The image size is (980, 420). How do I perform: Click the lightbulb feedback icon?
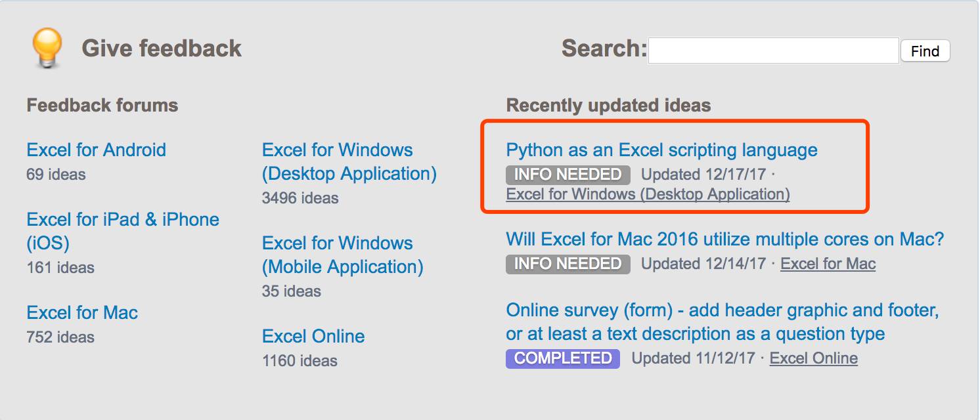[x=47, y=49]
